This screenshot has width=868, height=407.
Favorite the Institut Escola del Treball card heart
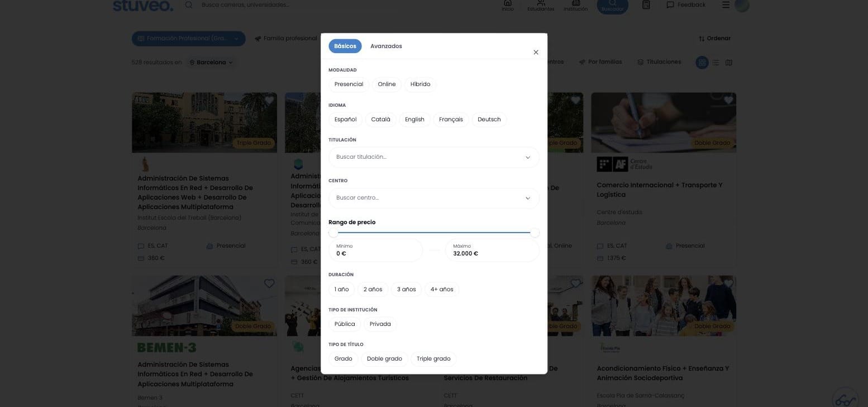pos(269,101)
